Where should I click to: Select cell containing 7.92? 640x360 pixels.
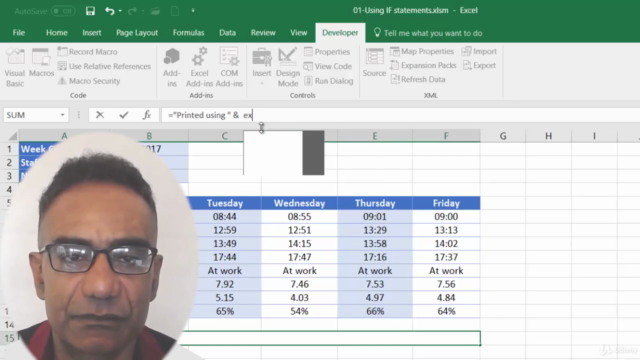225,284
